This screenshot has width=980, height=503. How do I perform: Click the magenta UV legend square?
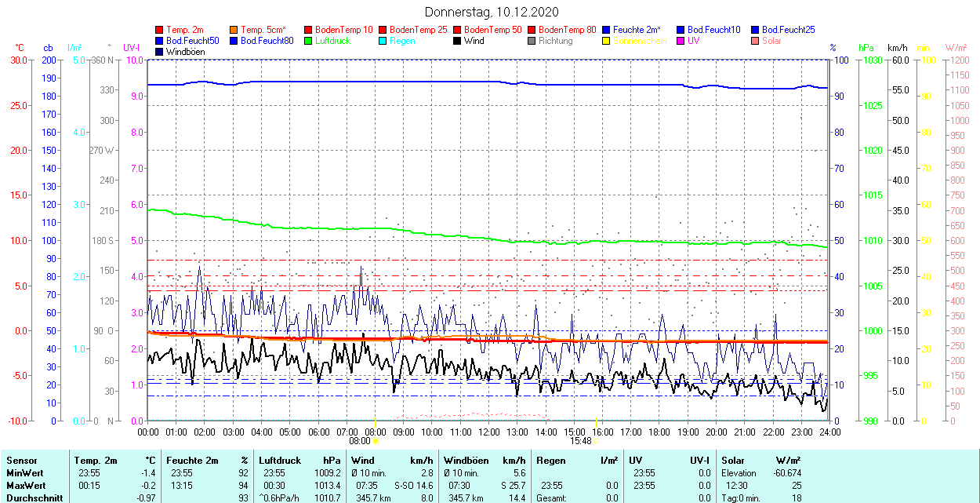click(x=681, y=41)
